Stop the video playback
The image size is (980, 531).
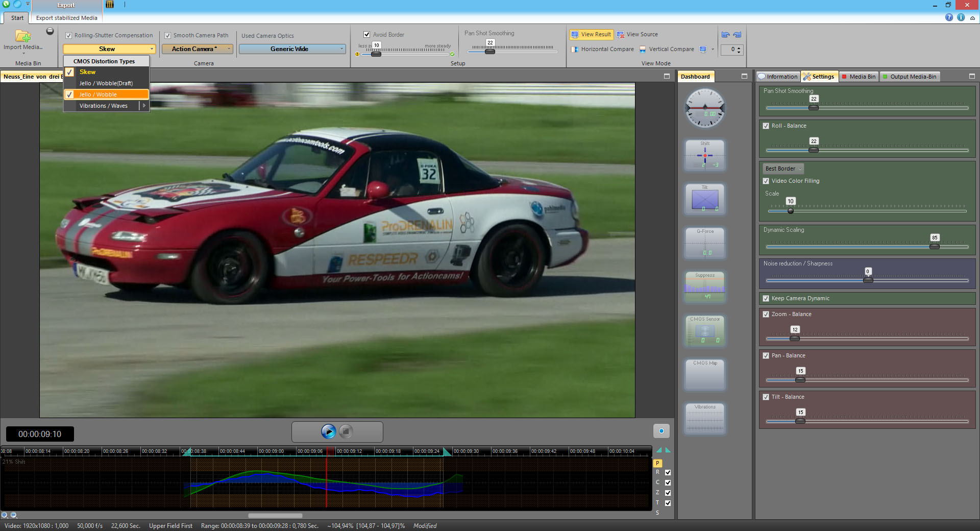point(346,431)
